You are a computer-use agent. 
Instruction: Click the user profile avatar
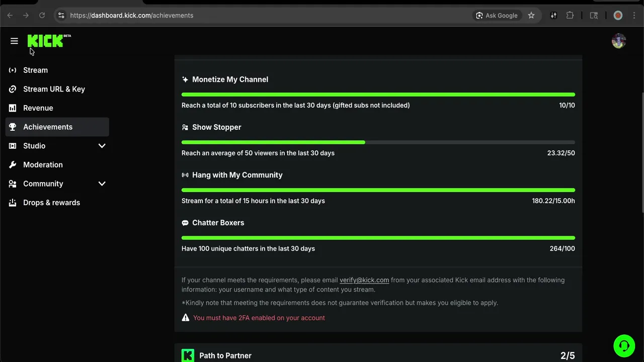click(618, 41)
